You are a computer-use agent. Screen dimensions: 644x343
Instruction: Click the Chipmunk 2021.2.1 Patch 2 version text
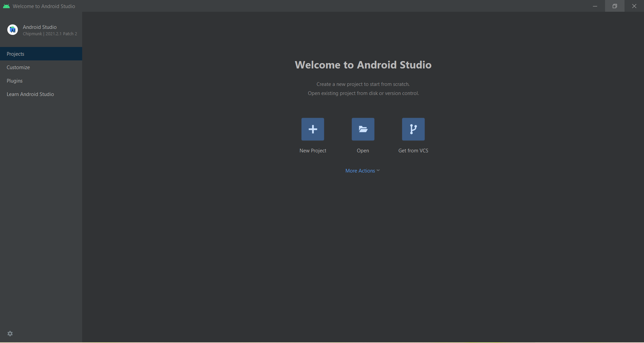50,34
